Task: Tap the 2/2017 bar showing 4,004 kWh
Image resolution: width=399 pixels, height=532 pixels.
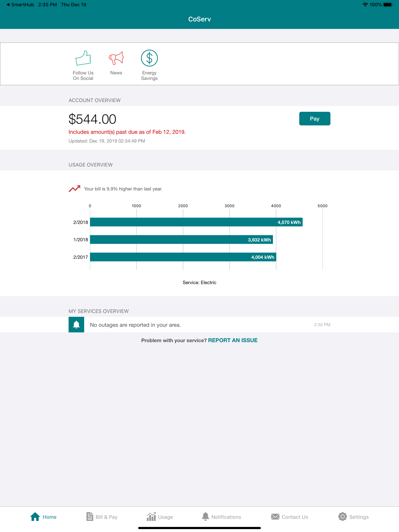Action: pos(183,257)
